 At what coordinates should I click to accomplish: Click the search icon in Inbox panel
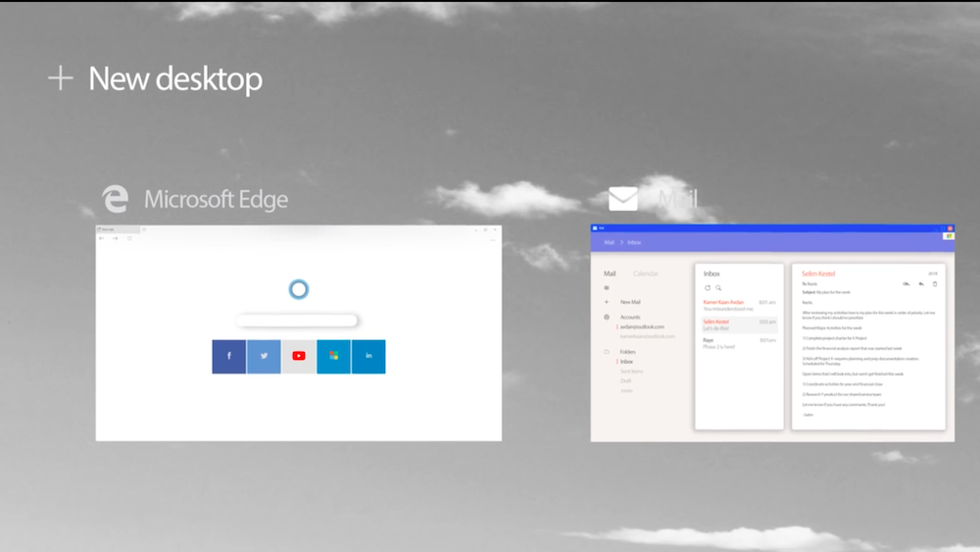(x=718, y=288)
